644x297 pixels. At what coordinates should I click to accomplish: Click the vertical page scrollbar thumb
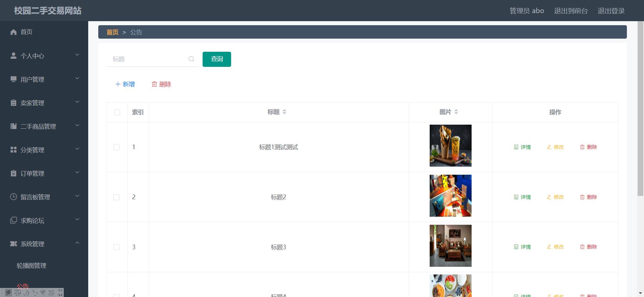[640, 108]
